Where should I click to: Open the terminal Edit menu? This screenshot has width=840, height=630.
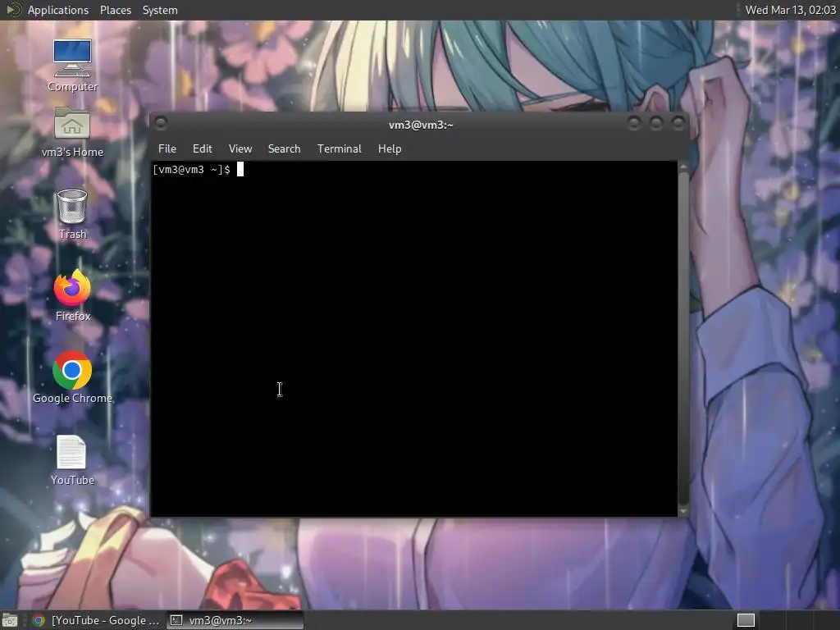click(x=203, y=149)
